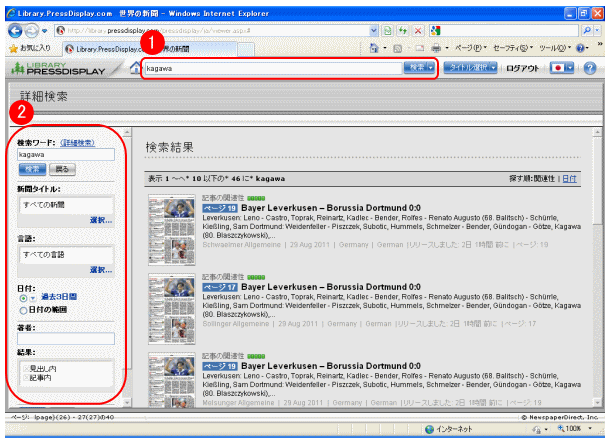Expand the dropdown next to Japanese flag
This screenshot has width=615, height=440.
[570, 68]
